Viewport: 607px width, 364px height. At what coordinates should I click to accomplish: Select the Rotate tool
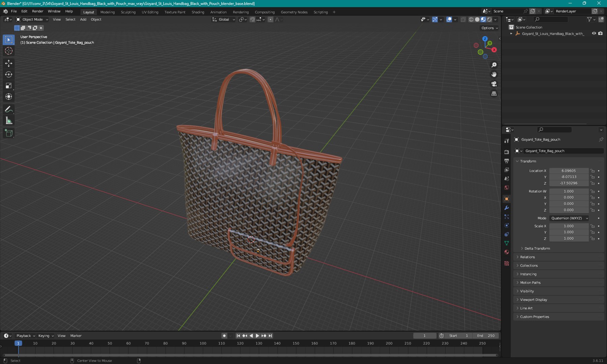click(9, 74)
